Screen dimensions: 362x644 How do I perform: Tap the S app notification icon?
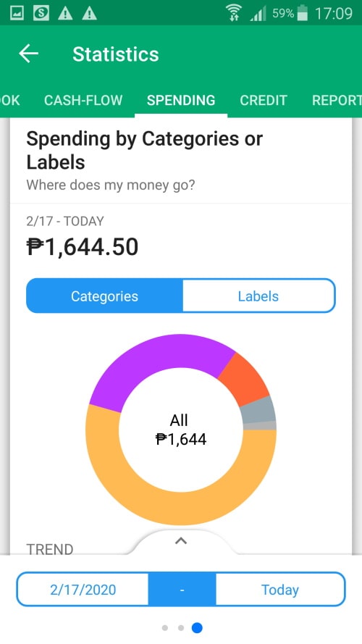[41, 13]
